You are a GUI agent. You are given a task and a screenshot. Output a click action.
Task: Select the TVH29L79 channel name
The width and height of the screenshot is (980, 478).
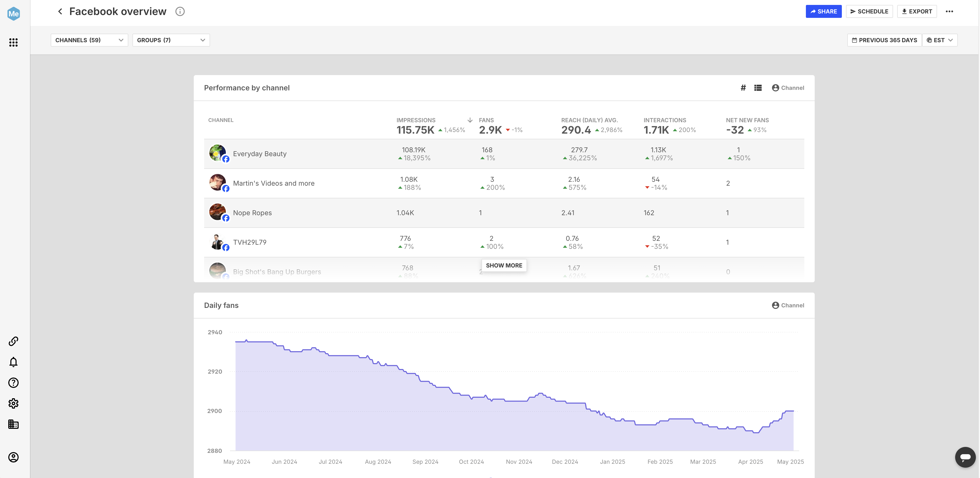pos(250,242)
